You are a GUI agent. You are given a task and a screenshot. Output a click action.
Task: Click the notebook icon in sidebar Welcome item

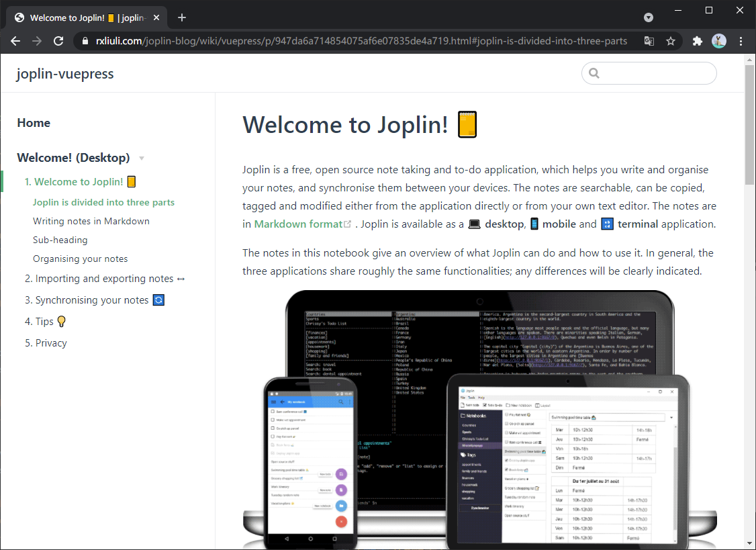131,182
